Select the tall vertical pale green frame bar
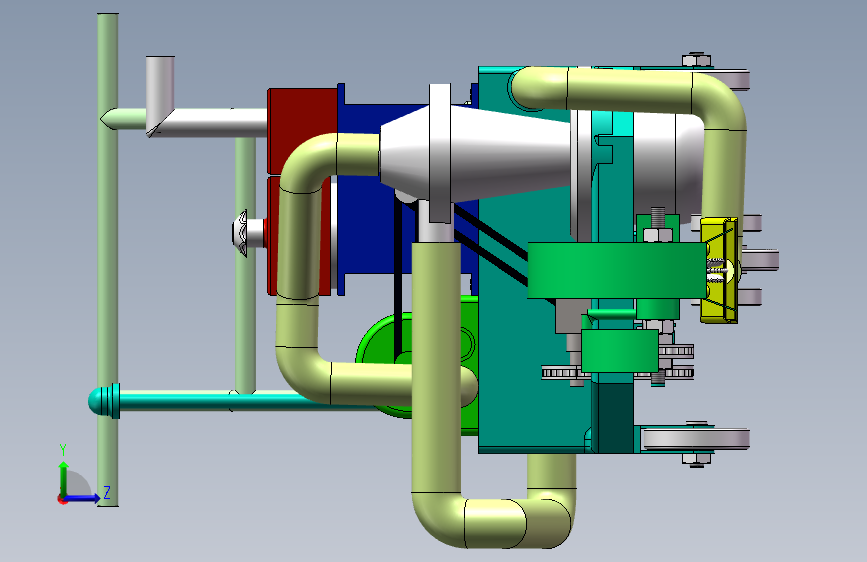Viewport: 867px width, 562px height. pos(107,259)
